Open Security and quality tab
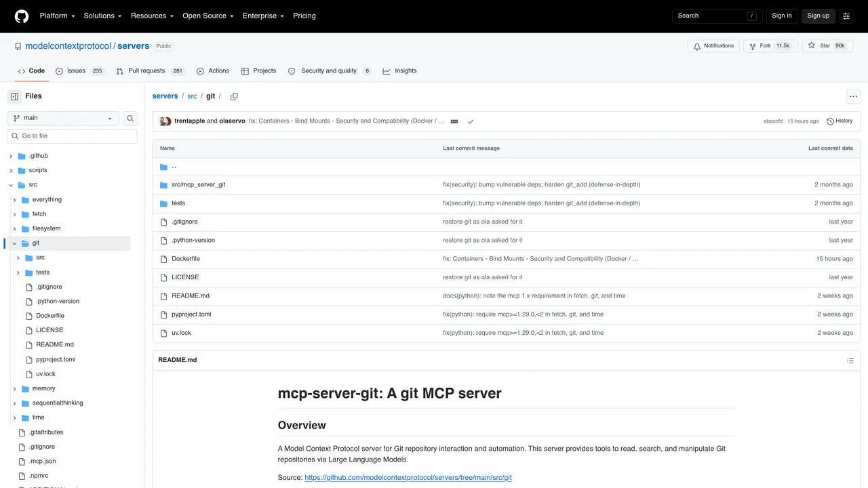Viewport: 868px width, 488px height. pos(330,71)
